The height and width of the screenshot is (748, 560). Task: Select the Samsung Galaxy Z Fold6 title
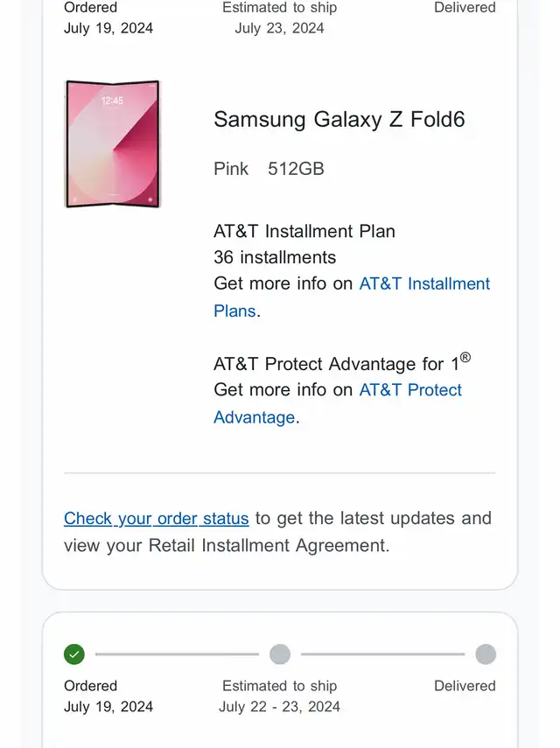339,119
